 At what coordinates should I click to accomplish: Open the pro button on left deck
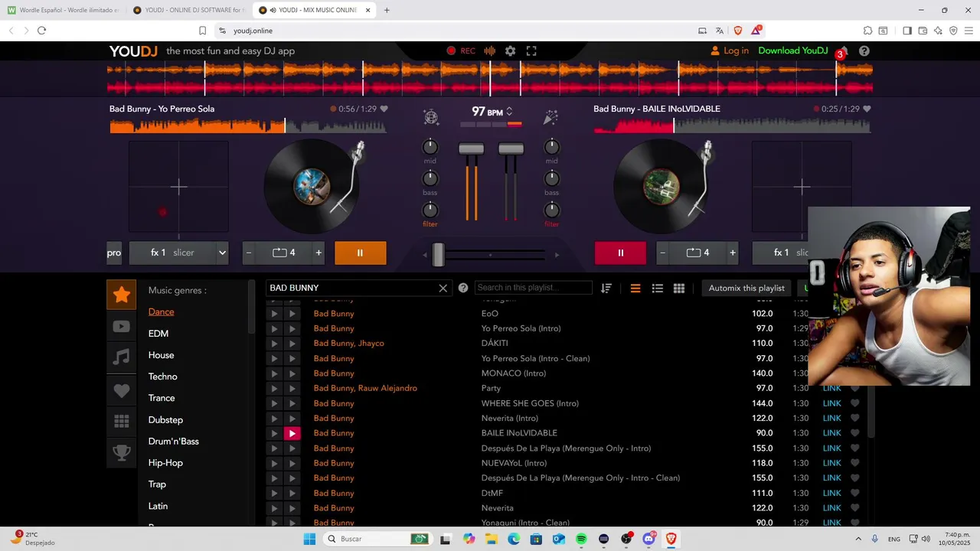pyautogui.click(x=114, y=253)
